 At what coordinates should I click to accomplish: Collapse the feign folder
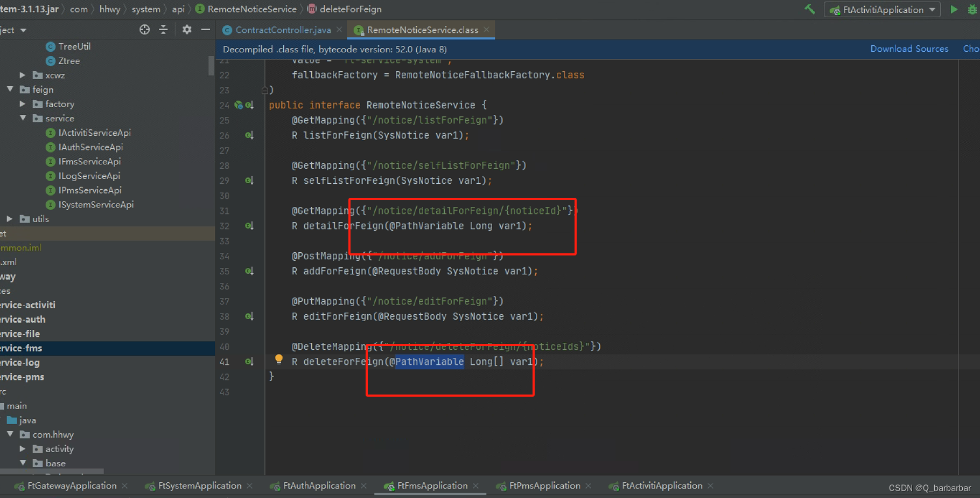(10, 89)
